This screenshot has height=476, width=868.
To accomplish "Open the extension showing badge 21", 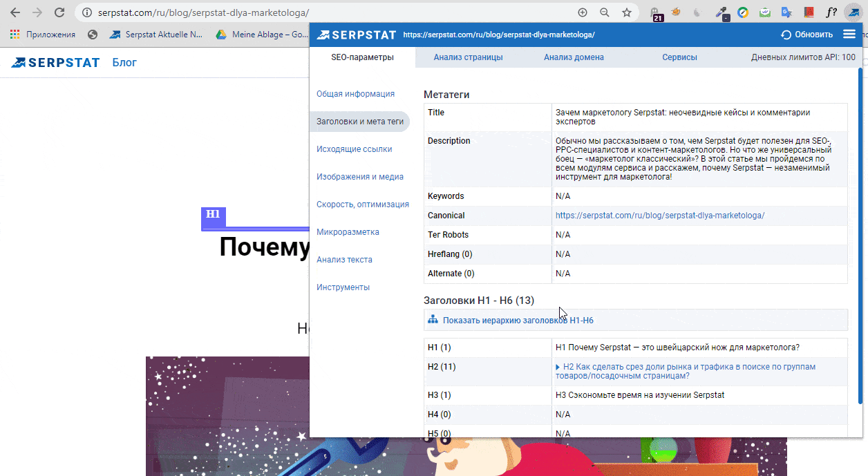I will [657, 13].
